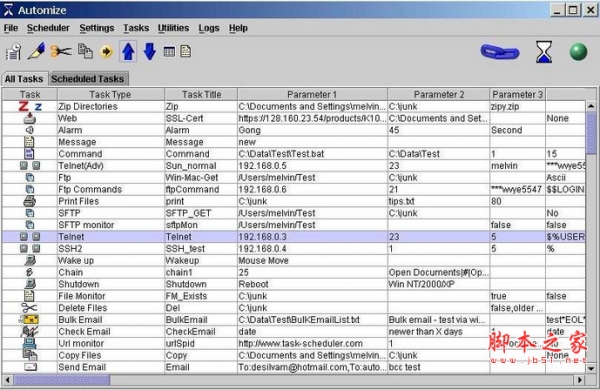Open the Help menu
The width and height of the screenshot is (600, 390).
click(238, 28)
